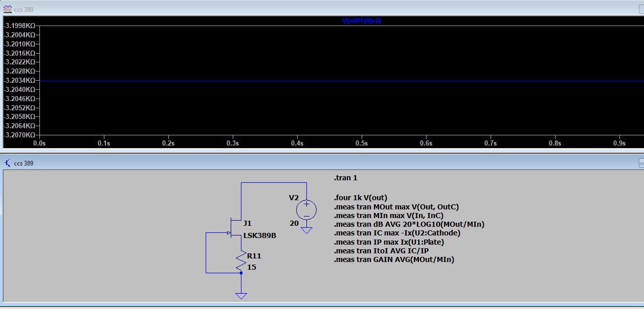Click the V(n001)/I(v2) trace label
The image size is (644, 309).
coord(361,21)
